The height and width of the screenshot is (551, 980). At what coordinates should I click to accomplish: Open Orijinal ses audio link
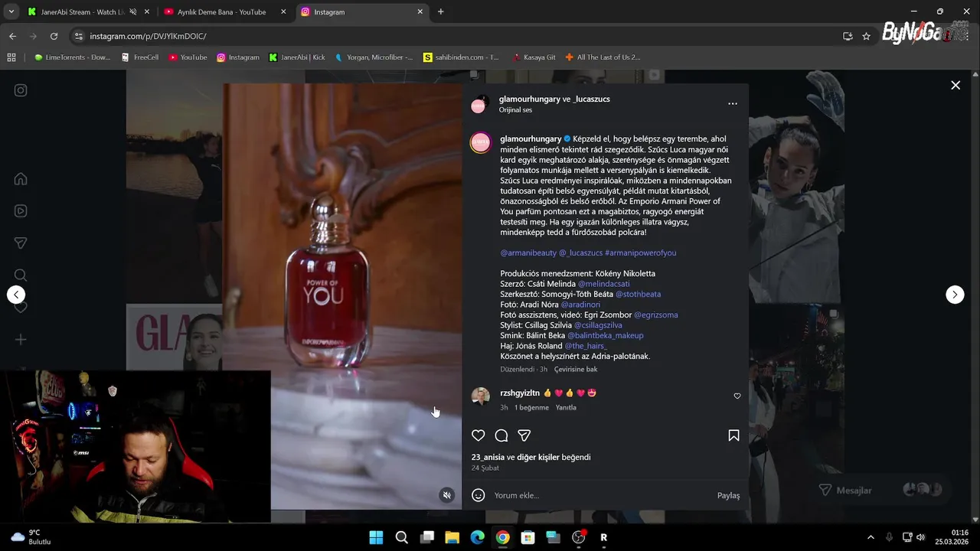pyautogui.click(x=515, y=109)
